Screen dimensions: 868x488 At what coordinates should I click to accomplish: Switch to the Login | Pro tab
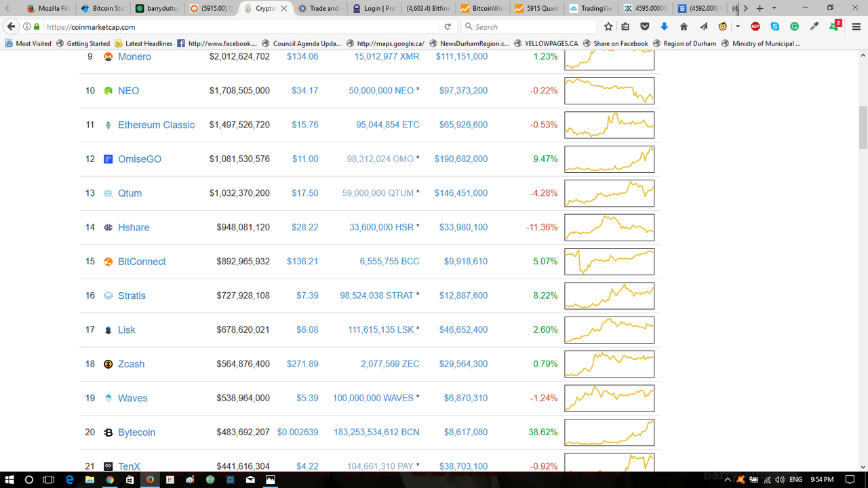click(x=374, y=8)
